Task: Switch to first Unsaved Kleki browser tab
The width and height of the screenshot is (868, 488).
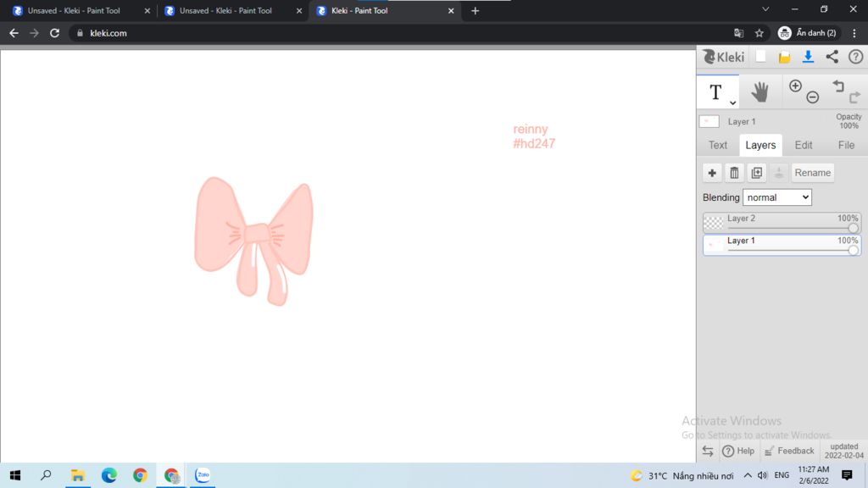Action: [75, 10]
